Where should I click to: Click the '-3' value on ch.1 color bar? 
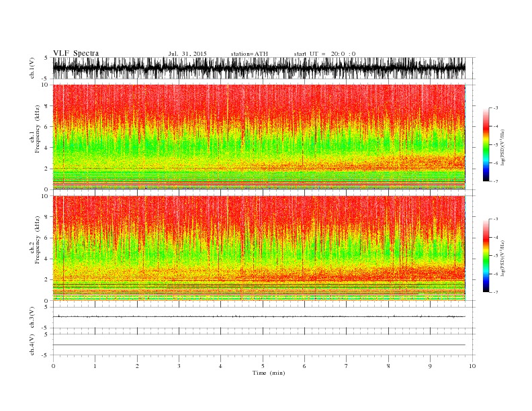tap(495, 108)
